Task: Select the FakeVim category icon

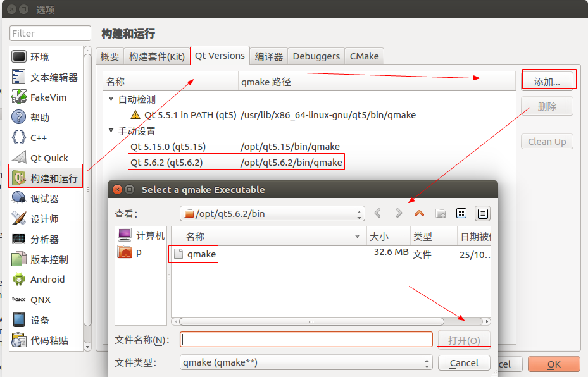Action: tap(19, 97)
